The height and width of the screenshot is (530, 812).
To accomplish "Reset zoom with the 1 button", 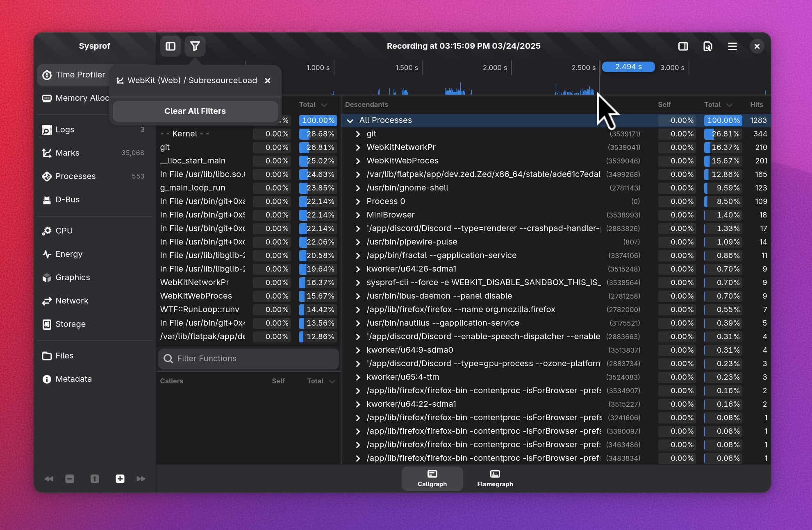I will click(95, 479).
